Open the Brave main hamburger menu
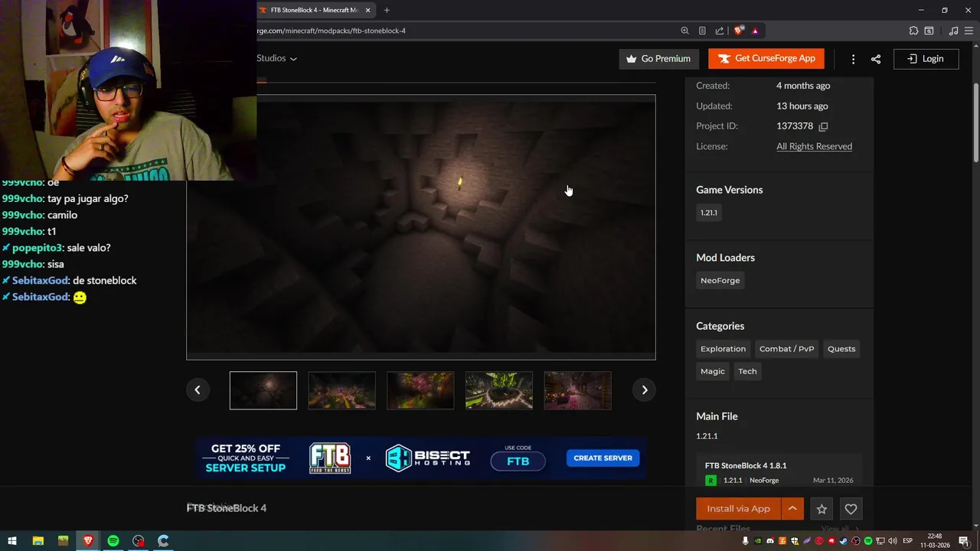This screenshot has height=551, width=980. pos(969,31)
